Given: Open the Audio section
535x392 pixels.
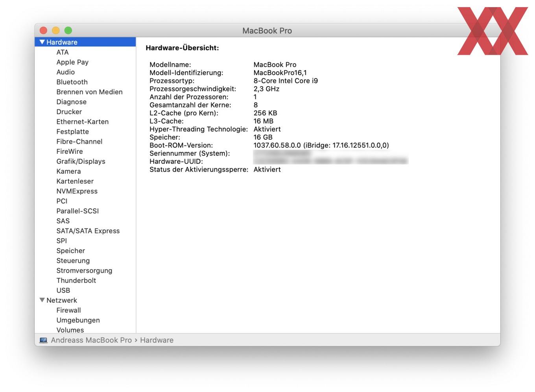Looking at the screenshot, I should point(65,72).
